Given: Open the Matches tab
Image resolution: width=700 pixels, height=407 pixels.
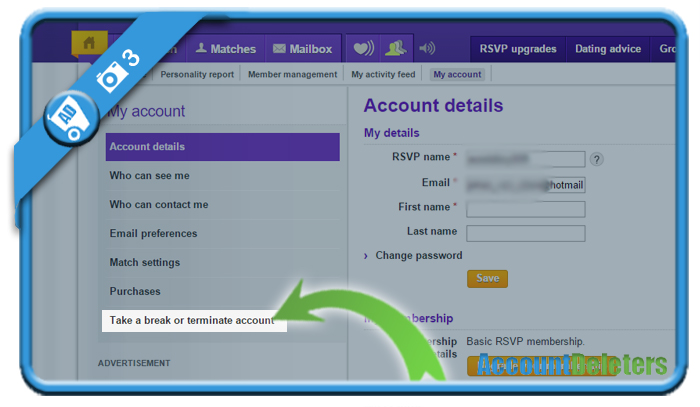Looking at the screenshot, I should click(226, 49).
